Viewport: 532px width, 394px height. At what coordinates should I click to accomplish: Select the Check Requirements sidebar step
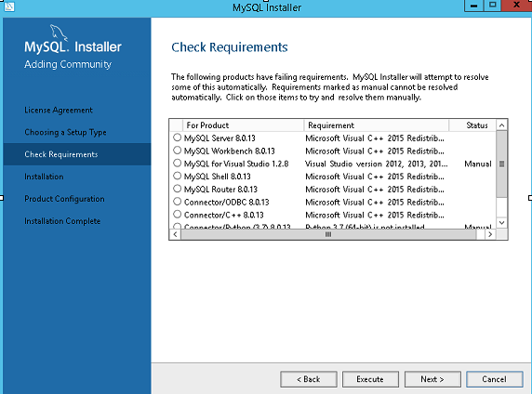point(77,154)
